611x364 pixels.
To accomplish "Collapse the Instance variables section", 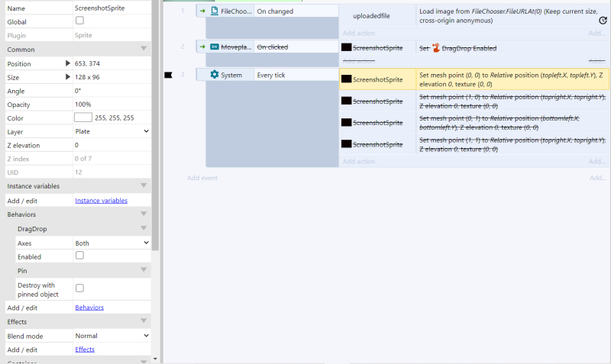I will coord(144,185).
